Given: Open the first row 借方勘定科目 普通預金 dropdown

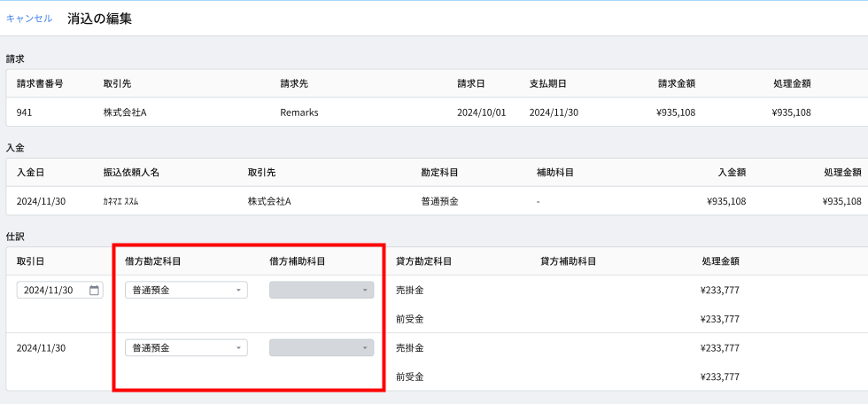Looking at the screenshot, I should click(x=186, y=290).
